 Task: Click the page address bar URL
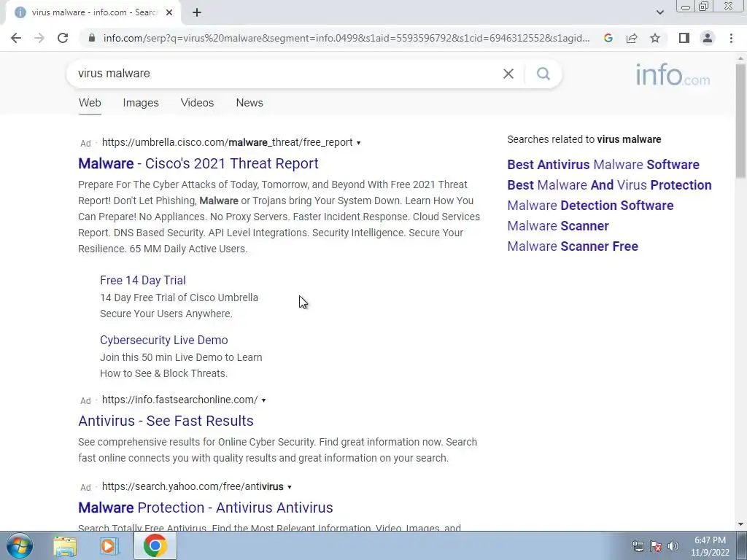(x=347, y=38)
